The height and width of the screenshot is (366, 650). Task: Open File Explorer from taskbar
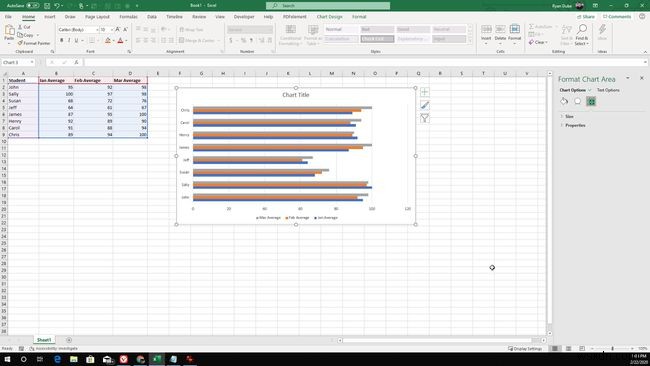[x=74, y=359]
